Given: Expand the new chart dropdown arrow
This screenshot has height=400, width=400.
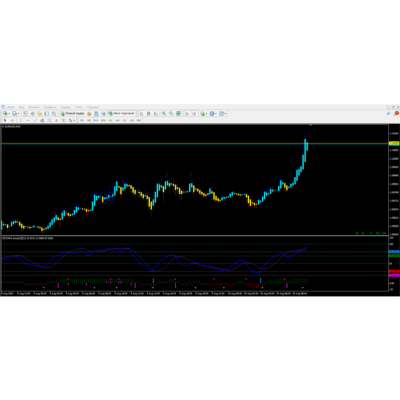Looking at the screenshot, I should (x=10, y=114).
